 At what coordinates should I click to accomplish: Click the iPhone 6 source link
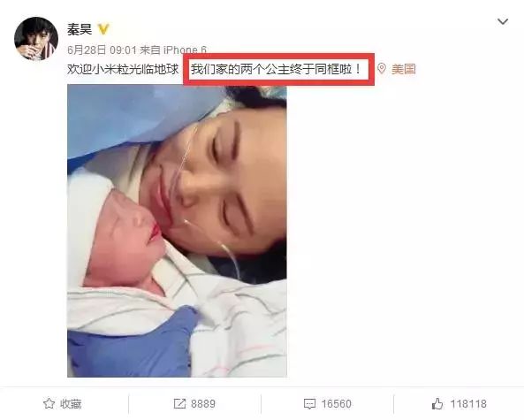[x=185, y=50]
